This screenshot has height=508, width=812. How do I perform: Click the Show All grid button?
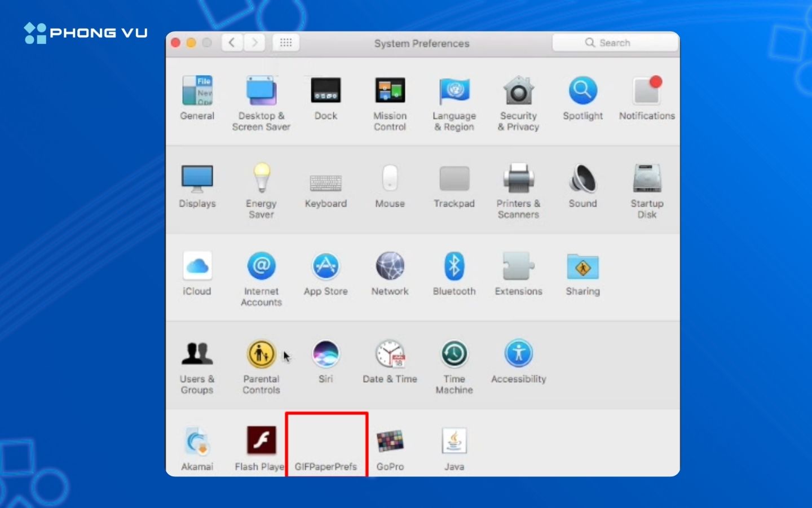[x=286, y=43]
